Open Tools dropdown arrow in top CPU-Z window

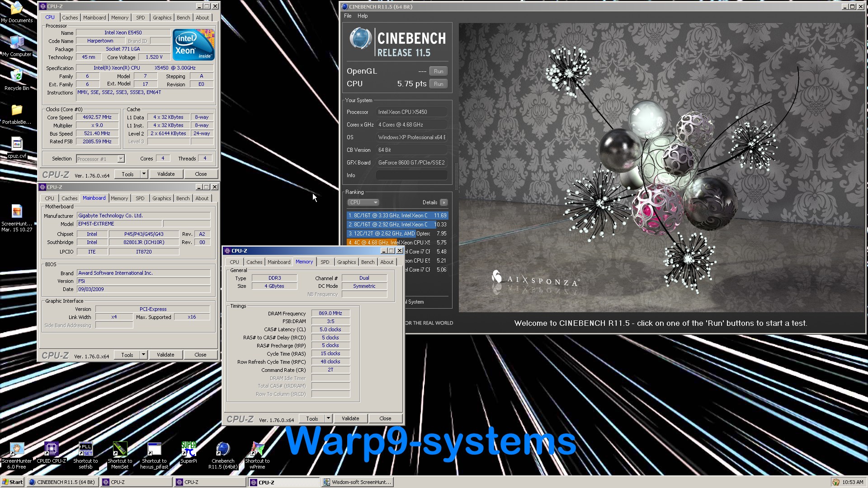tap(144, 174)
